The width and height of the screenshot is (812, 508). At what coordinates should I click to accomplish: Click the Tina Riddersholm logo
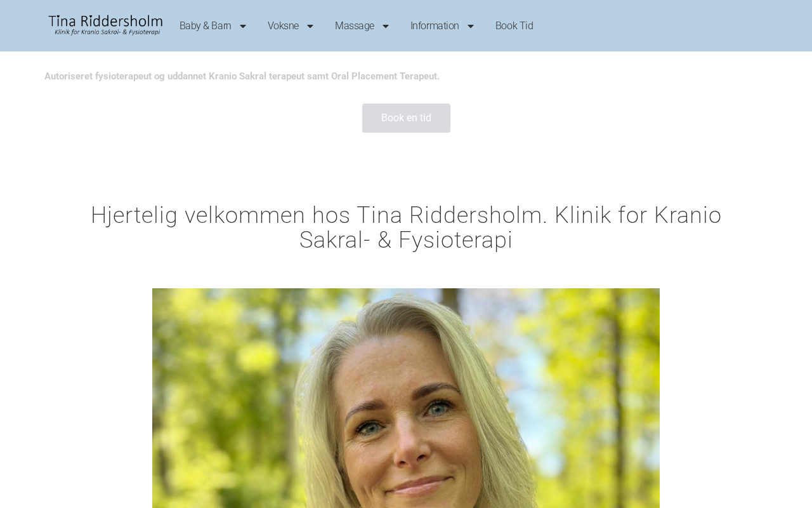pos(105,25)
